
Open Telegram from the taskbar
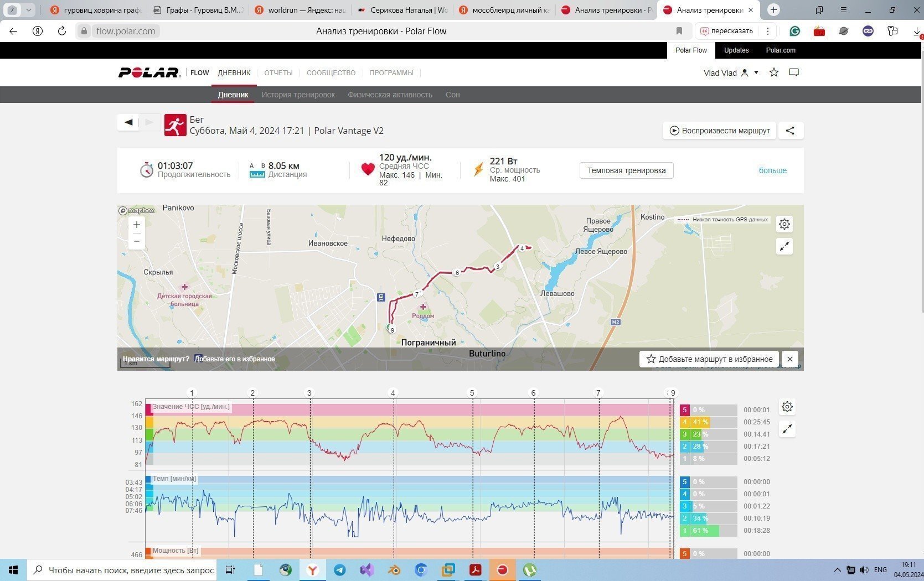340,570
